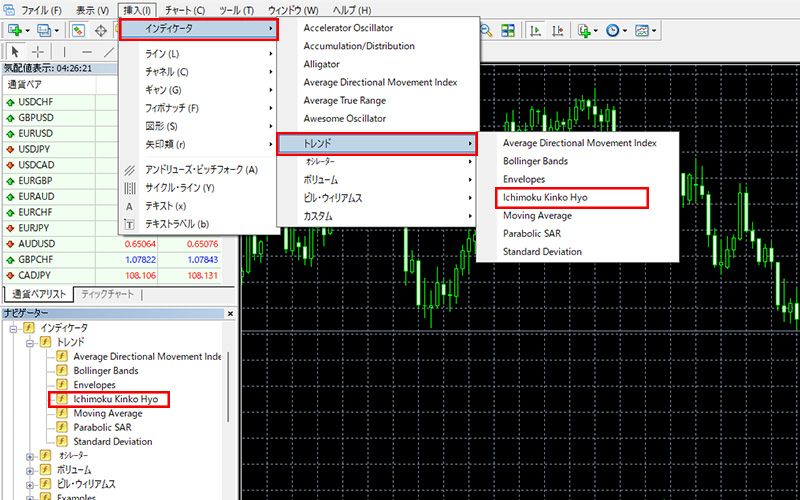Expand the ビル・ウィリアムス folder in Navigator

[30, 484]
